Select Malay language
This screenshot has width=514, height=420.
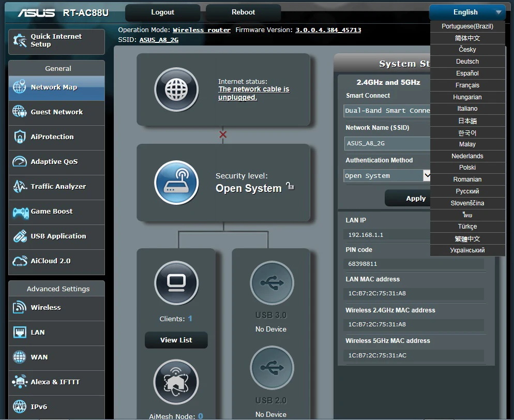click(467, 144)
